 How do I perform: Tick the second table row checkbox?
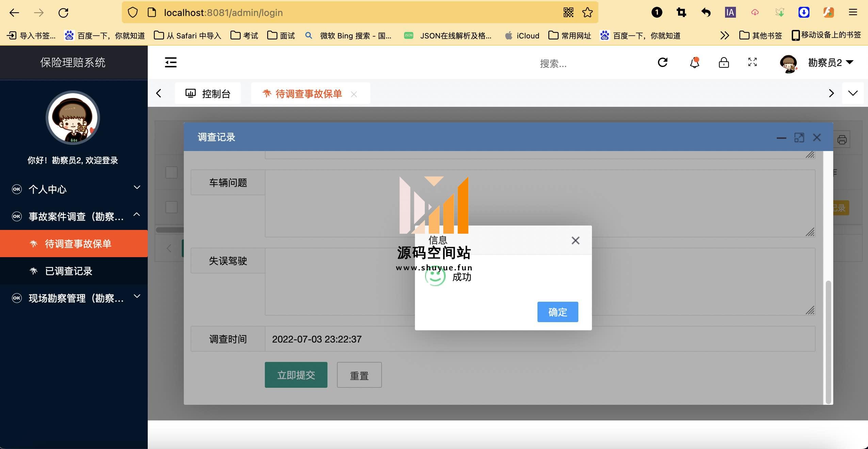(171, 207)
